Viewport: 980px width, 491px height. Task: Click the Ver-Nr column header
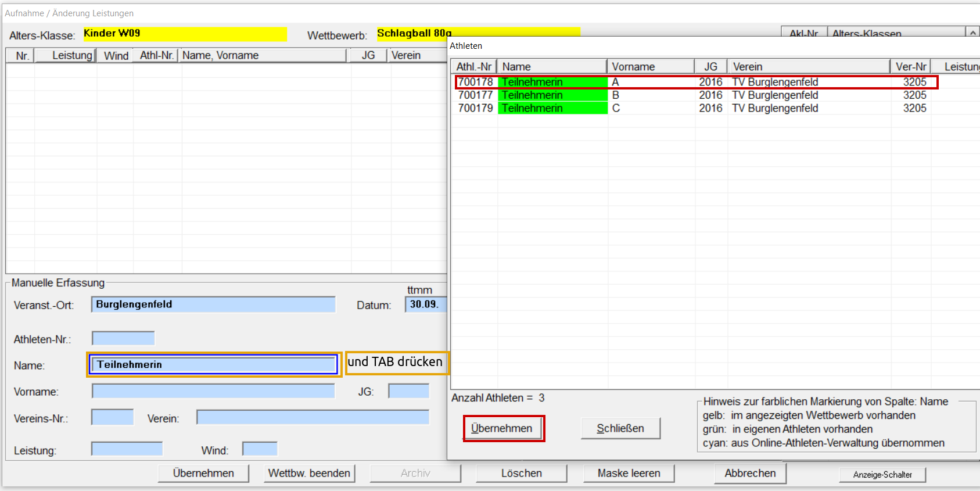click(x=910, y=67)
